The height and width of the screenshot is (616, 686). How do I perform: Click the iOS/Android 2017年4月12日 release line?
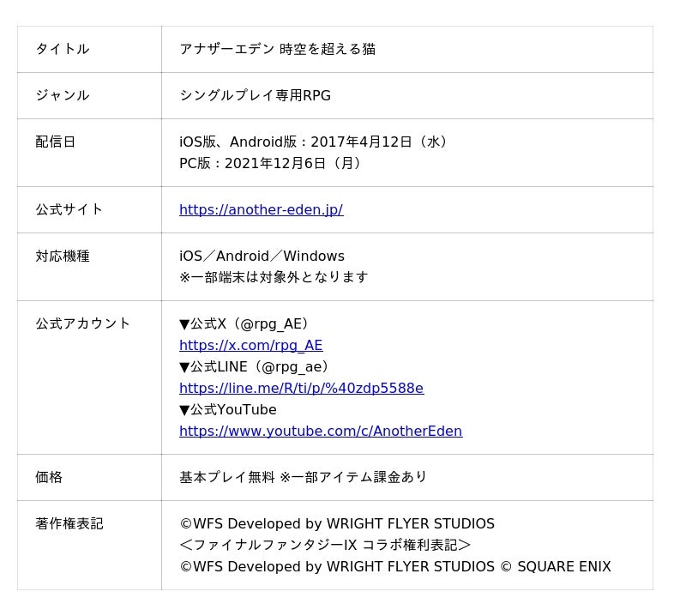pos(313,142)
